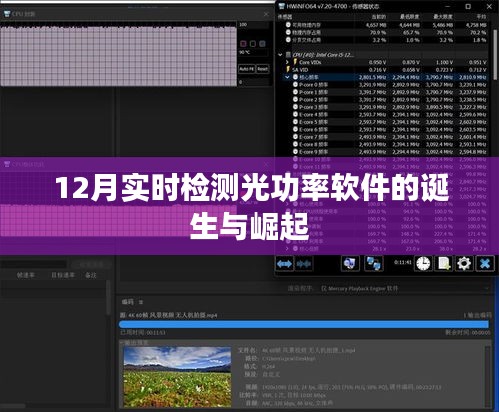Click the Reset button in CPU graph window
Image resolution: width=499 pixels, height=412 pixels.
[263, 69]
